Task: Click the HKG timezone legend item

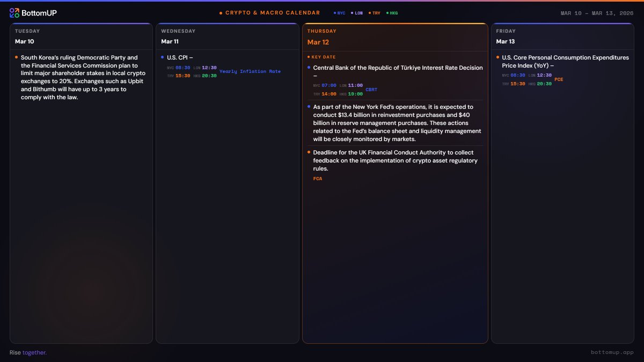Action: 392,13
